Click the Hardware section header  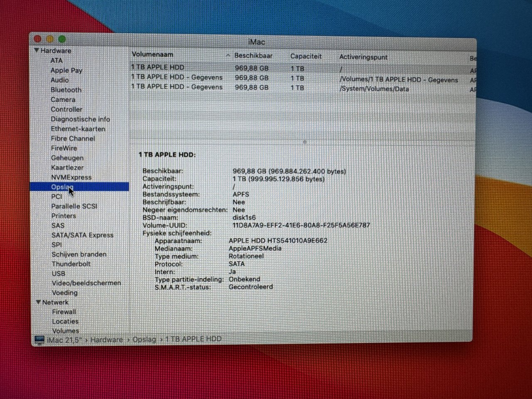click(56, 51)
